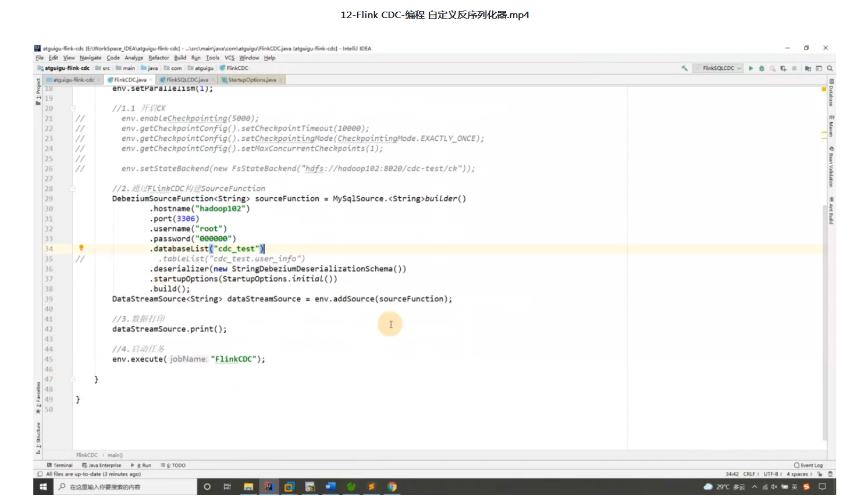Collapse the code fold marker at line 28
868x502 pixels.
coord(73,188)
